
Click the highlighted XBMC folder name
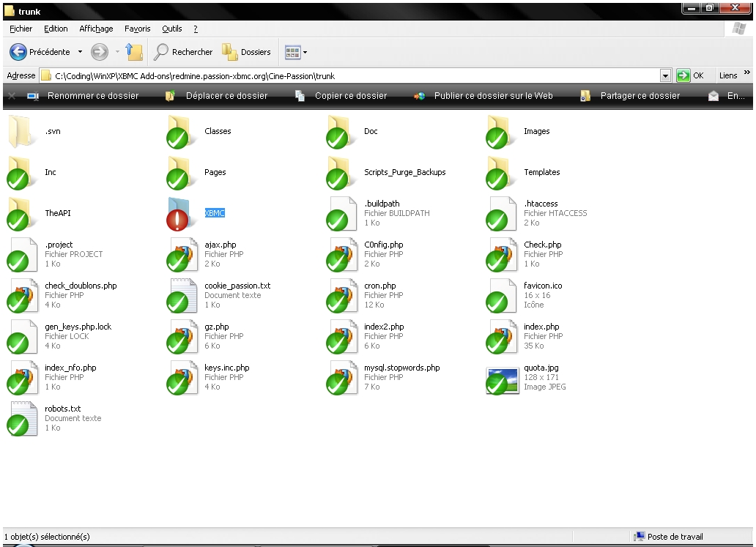(x=215, y=213)
